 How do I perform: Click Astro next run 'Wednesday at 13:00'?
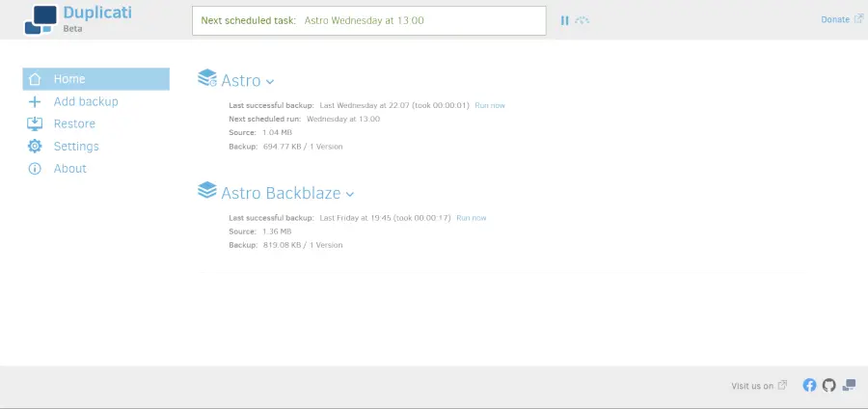343,119
